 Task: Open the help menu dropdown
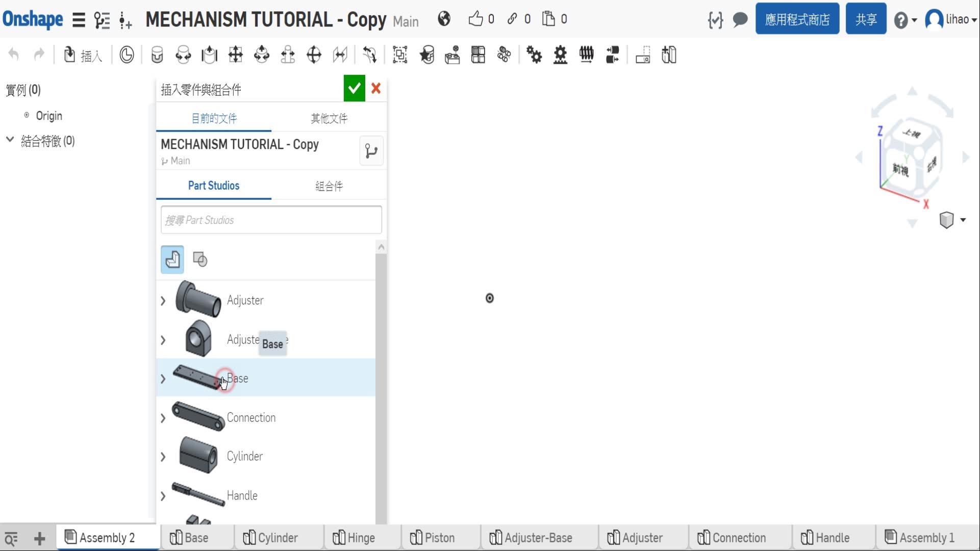(x=906, y=20)
